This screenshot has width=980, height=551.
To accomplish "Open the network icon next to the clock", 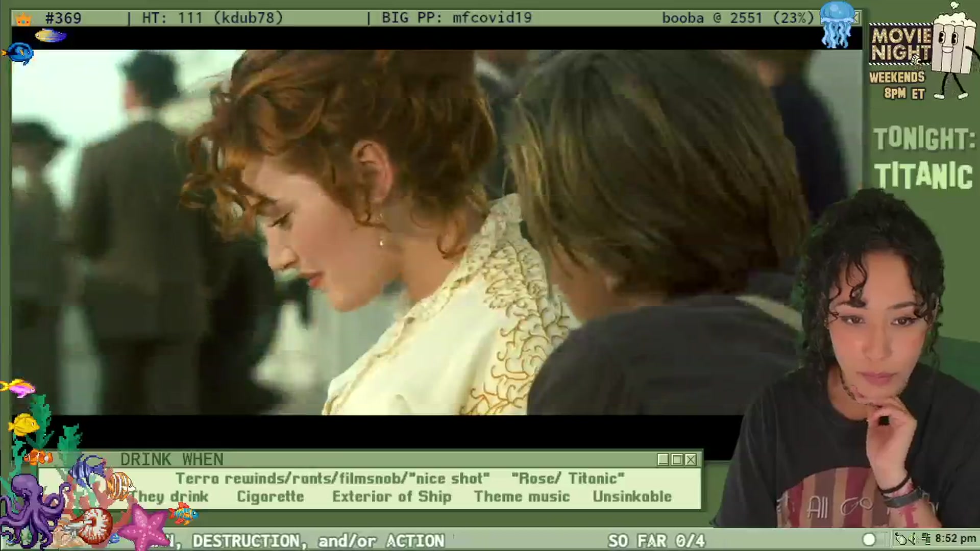I will pos(927,539).
